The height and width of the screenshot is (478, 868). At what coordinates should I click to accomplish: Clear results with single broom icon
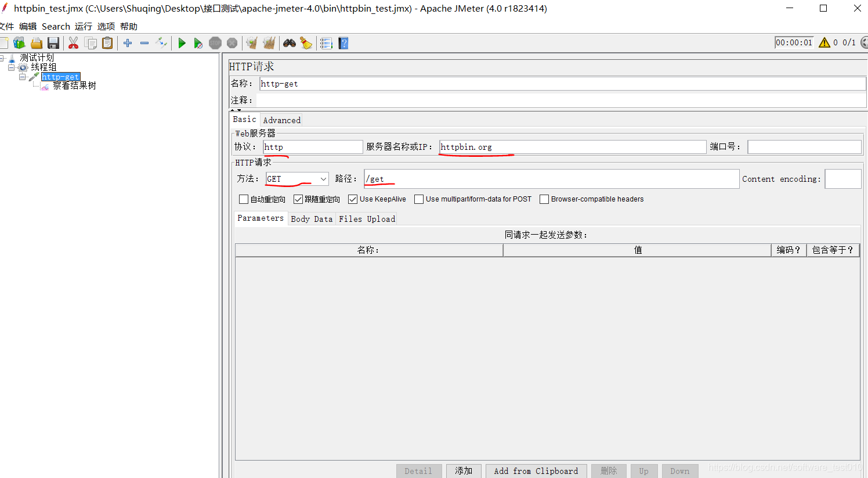point(251,43)
